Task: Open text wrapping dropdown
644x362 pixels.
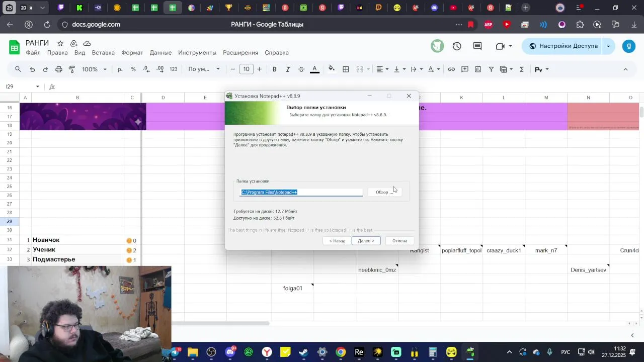Action: pyautogui.click(x=417, y=69)
